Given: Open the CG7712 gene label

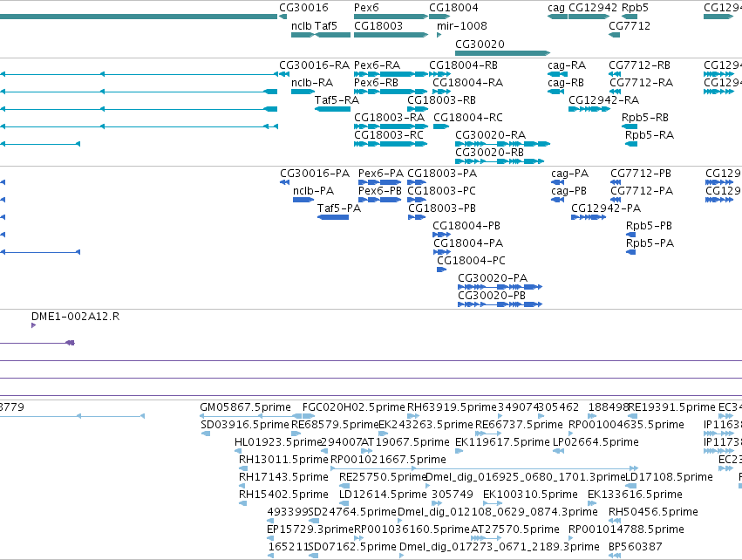Looking at the screenshot, I should click(630, 25).
